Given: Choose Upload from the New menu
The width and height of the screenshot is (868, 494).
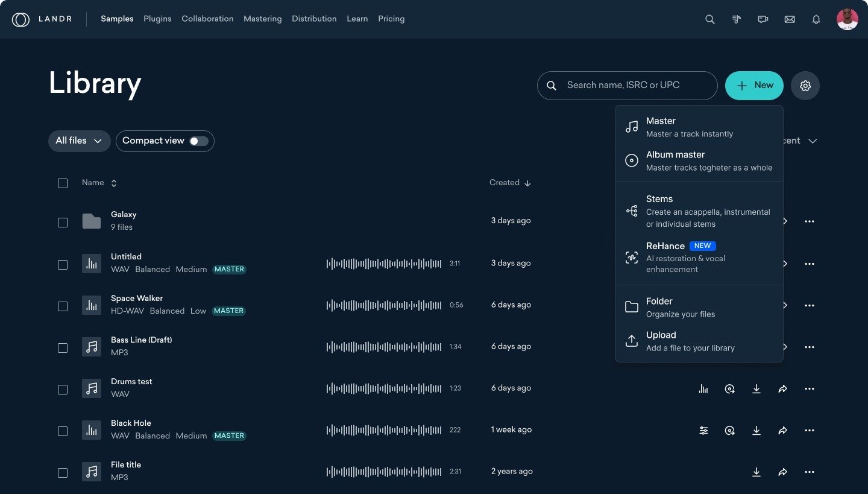Looking at the screenshot, I should click(x=699, y=341).
